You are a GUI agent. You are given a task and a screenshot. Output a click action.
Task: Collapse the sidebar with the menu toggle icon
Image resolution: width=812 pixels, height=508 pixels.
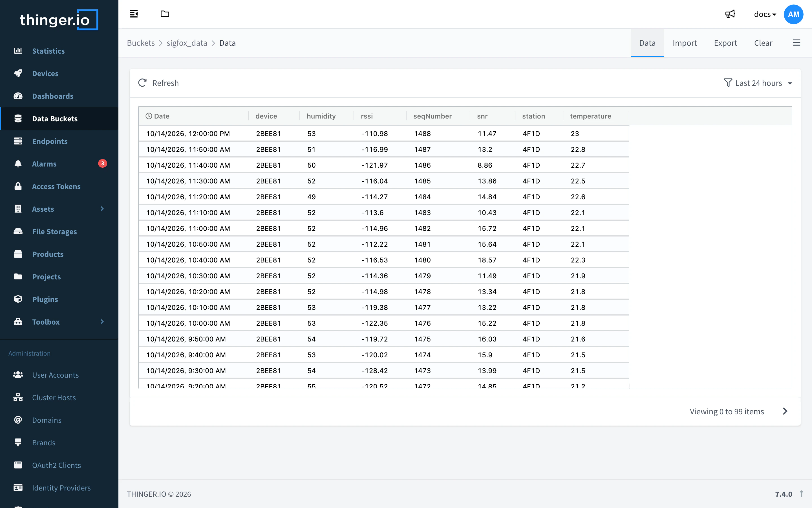(x=134, y=14)
